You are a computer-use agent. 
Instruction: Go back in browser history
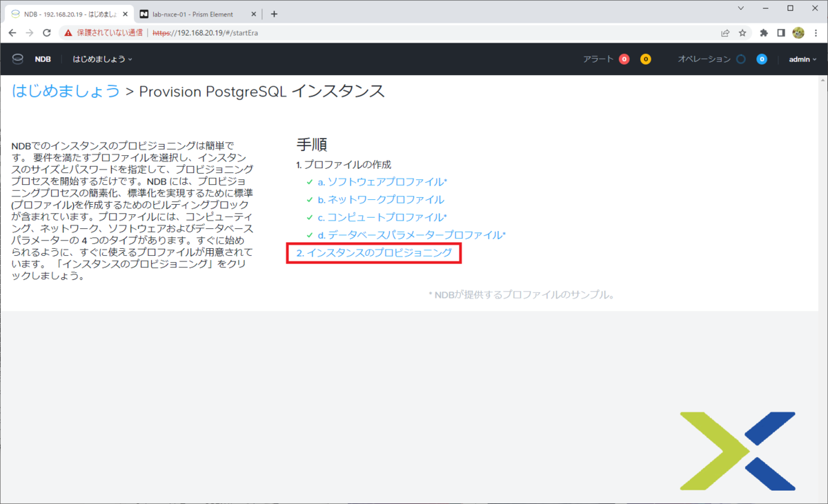pyautogui.click(x=12, y=32)
